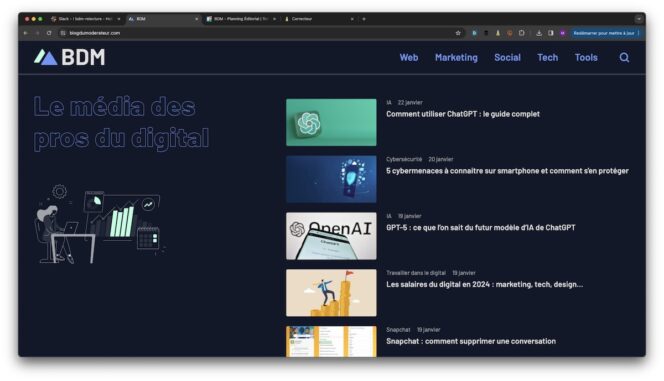Viewport: 664px width, 381px height.
Task: Click the BDM logo in header
Action: [x=69, y=57]
